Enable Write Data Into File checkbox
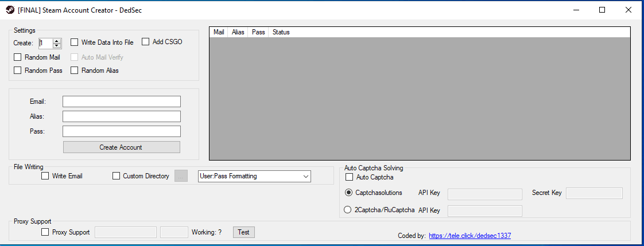This screenshot has height=246, width=644. click(x=75, y=42)
